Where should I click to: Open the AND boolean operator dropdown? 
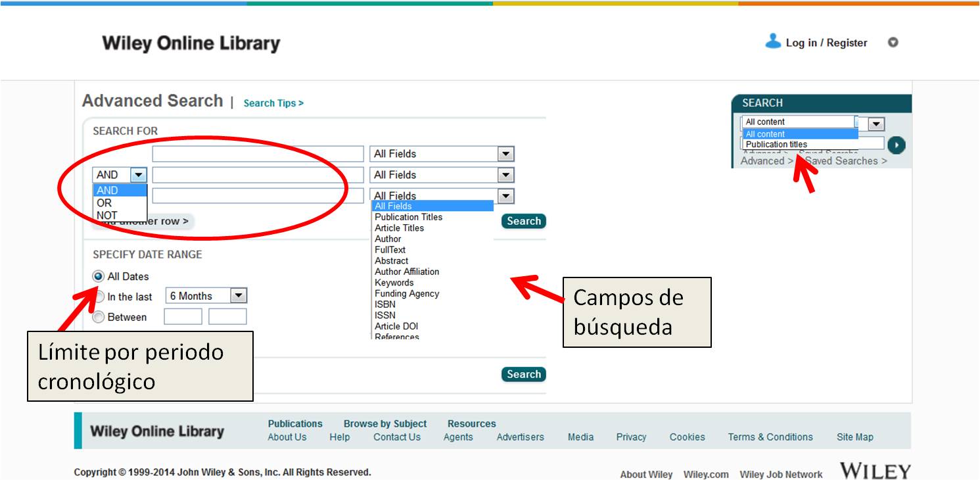[120, 175]
